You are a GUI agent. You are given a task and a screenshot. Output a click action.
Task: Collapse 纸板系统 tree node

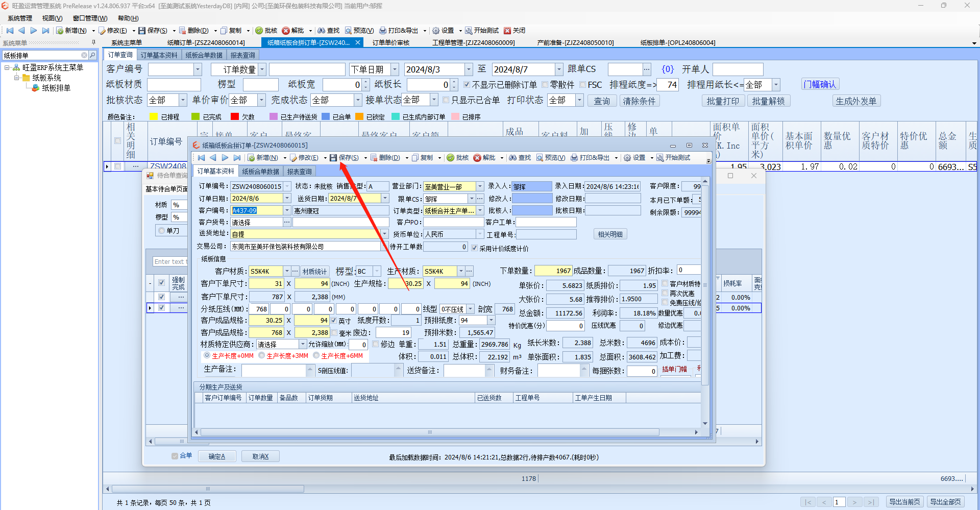coord(17,78)
